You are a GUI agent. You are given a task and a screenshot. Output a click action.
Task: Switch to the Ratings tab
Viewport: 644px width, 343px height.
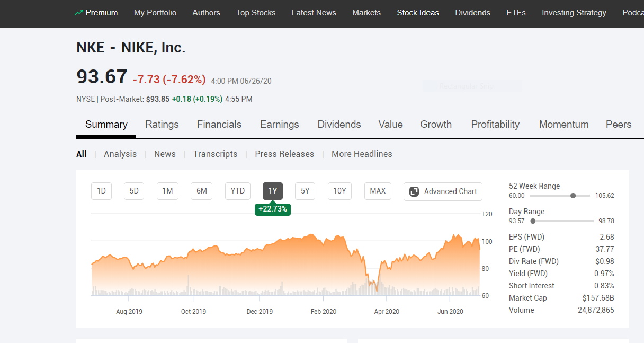[x=162, y=125]
